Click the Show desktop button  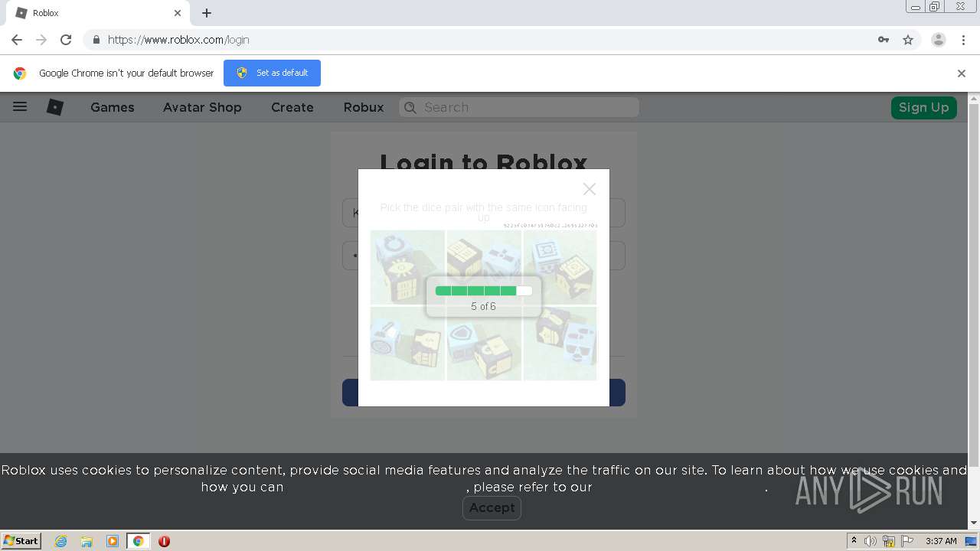971,541
